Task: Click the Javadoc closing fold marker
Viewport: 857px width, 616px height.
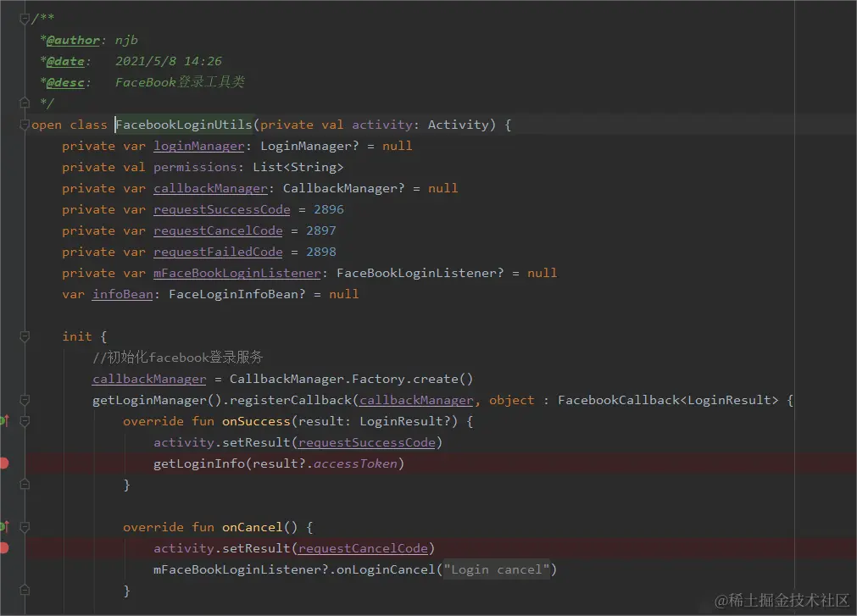Action: [x=25, y=103]
